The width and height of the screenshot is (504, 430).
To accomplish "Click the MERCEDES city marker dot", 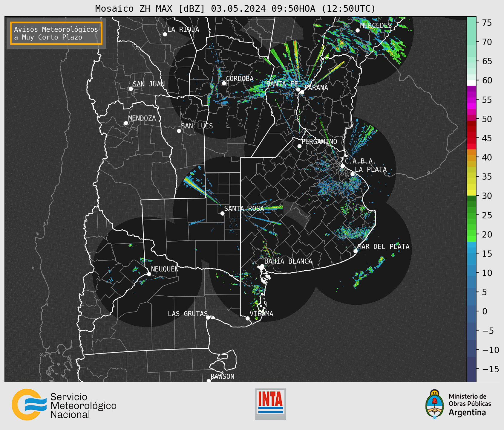I will pos(358,31).
